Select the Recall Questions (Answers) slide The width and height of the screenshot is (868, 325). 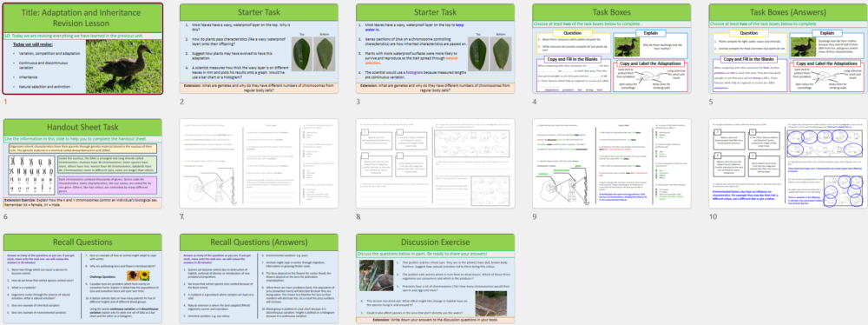(259, 279)
